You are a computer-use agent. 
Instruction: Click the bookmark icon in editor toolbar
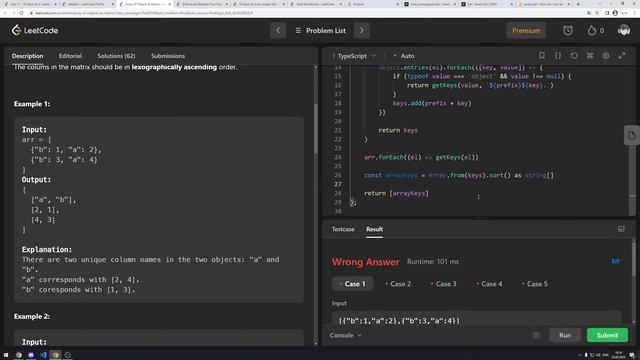click(542, 56)
